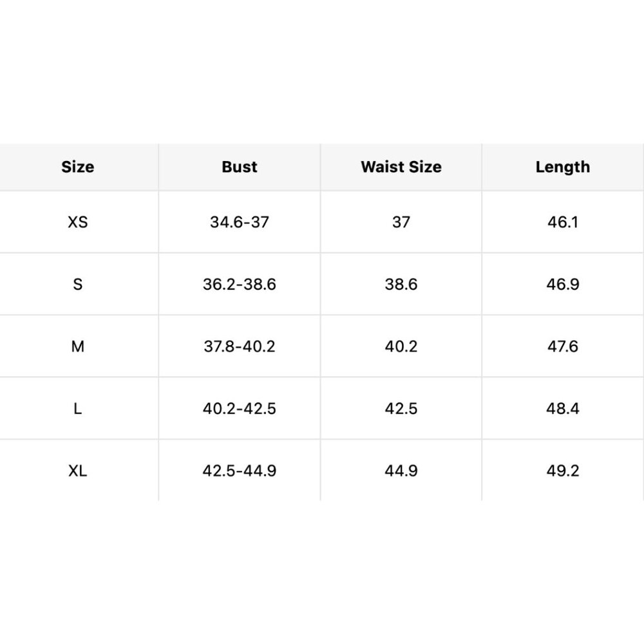The width and height of the screenshot is (644, 644).
Task: Select the XS size row label
Action: click(78, 222)
